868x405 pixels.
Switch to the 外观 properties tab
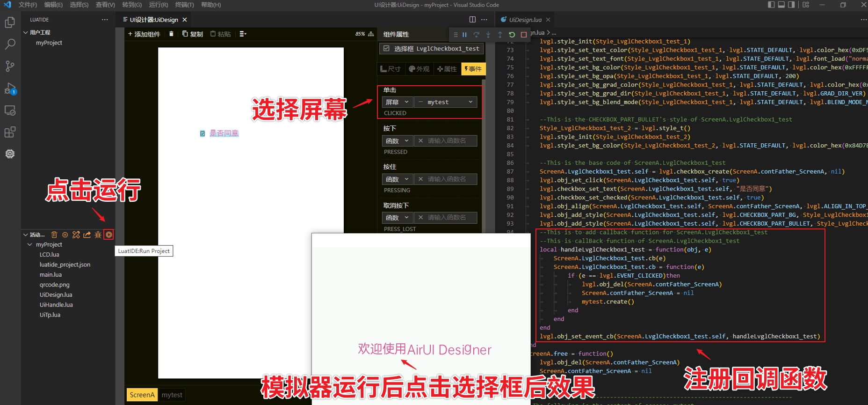(x=419, y=69)
